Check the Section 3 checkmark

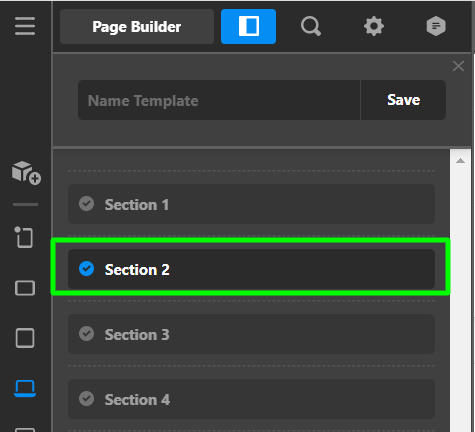point(87,334)
